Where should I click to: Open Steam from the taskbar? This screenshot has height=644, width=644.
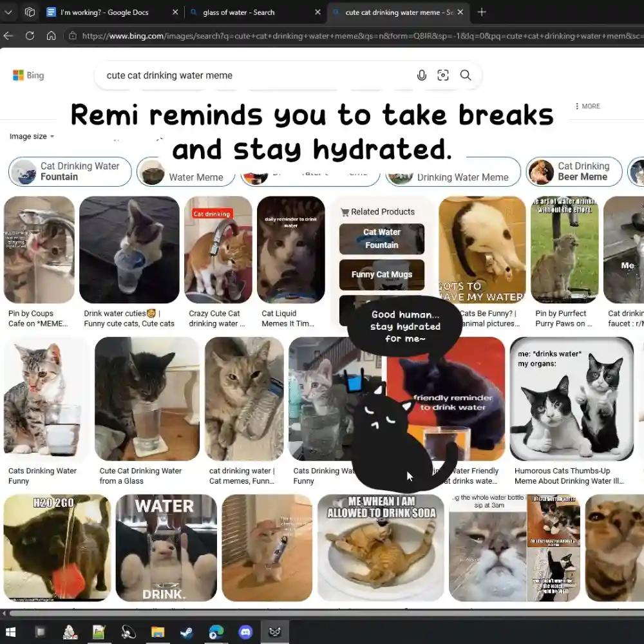(187, 632)
